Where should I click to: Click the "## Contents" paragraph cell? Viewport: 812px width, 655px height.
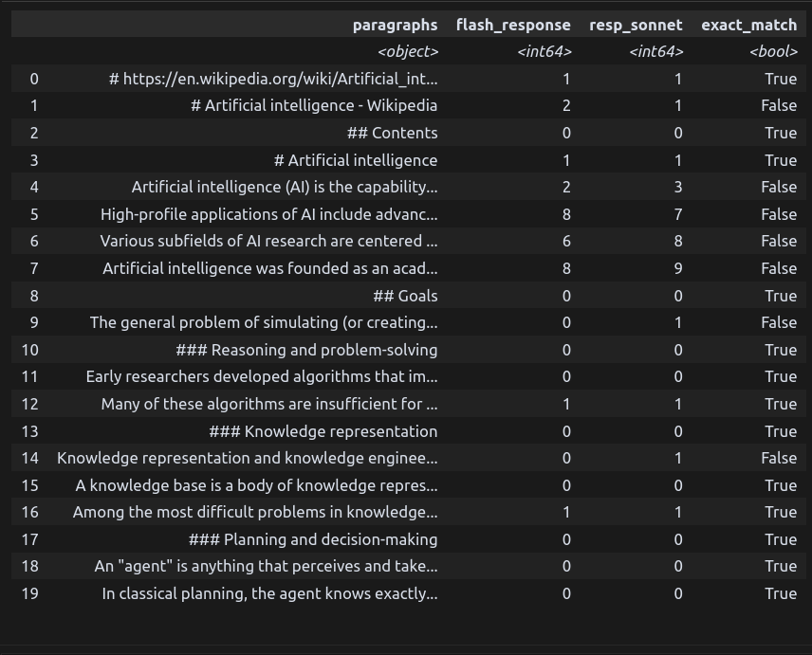pyautogui.click(x=392, y=133)
